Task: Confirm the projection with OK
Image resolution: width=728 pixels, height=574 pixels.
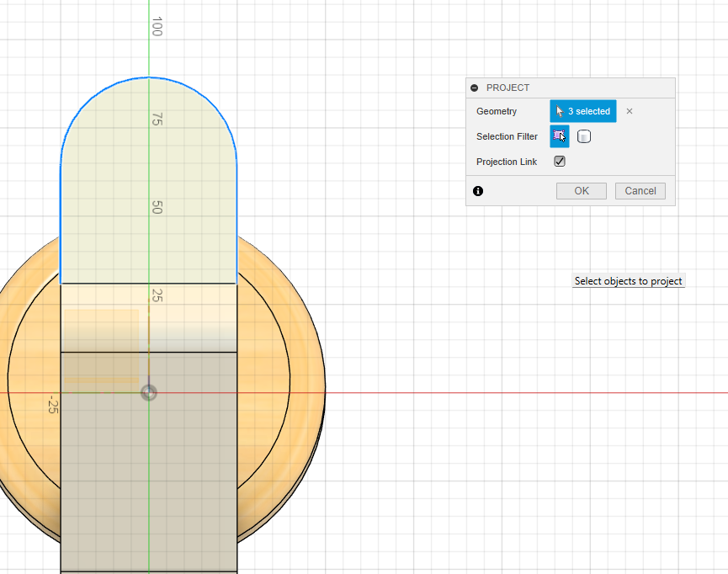Action: [x=581, y=191]
